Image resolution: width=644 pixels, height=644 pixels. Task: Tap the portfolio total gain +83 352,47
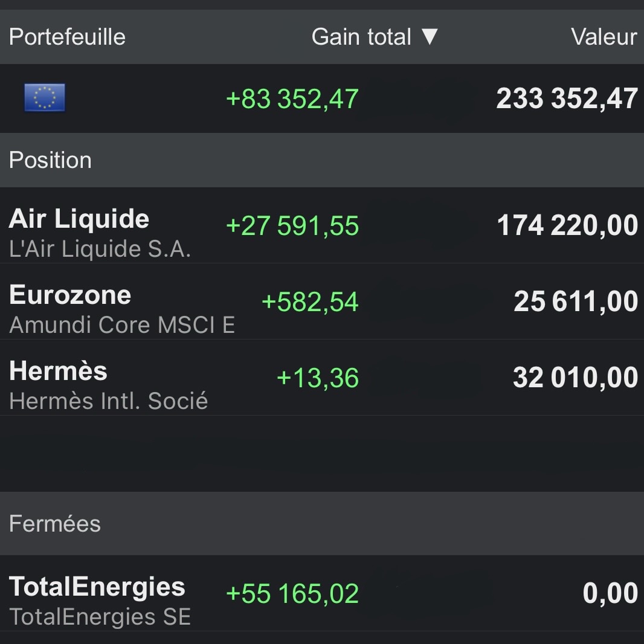292,99
